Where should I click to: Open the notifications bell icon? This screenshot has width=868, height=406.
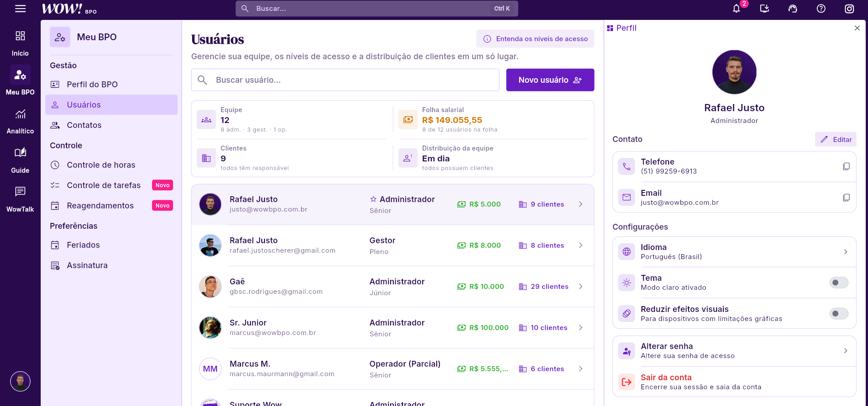pyautogui.click(x=736, y=9)
